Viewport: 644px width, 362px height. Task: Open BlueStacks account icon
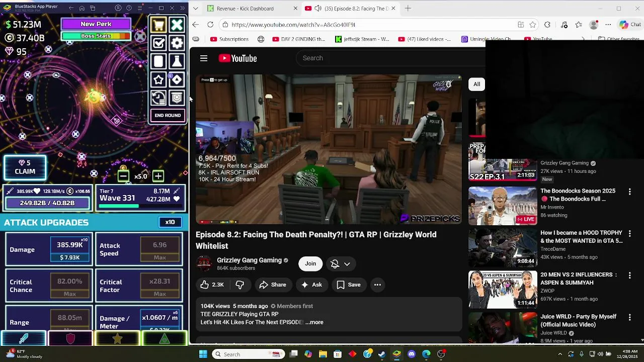(x=118, y=8)
